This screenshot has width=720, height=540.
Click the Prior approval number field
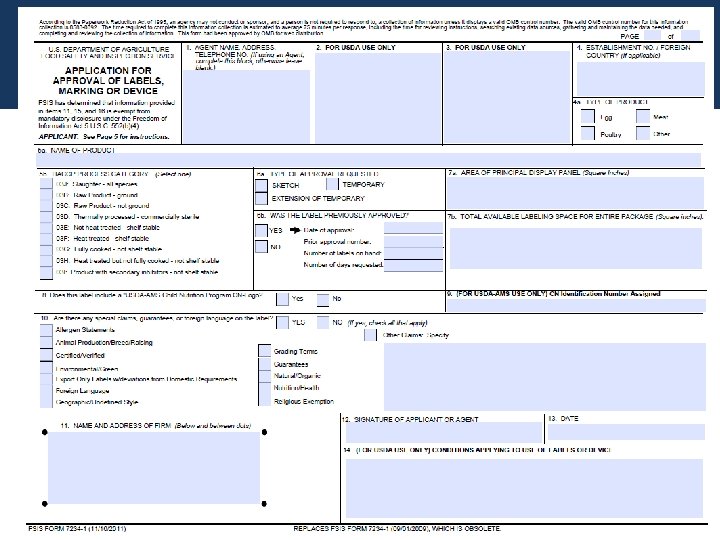[413, 241]
